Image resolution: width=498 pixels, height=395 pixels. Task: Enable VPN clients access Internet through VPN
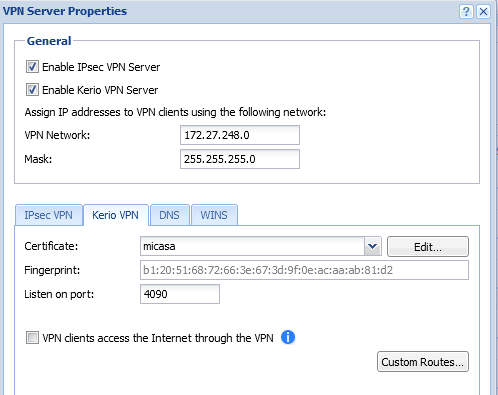click(32, 338)
